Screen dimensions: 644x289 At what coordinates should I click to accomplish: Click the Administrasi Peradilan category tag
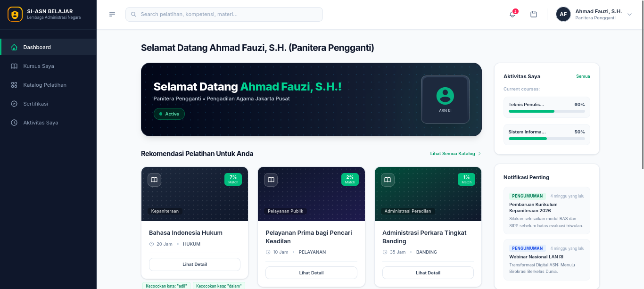pos(408,211)
